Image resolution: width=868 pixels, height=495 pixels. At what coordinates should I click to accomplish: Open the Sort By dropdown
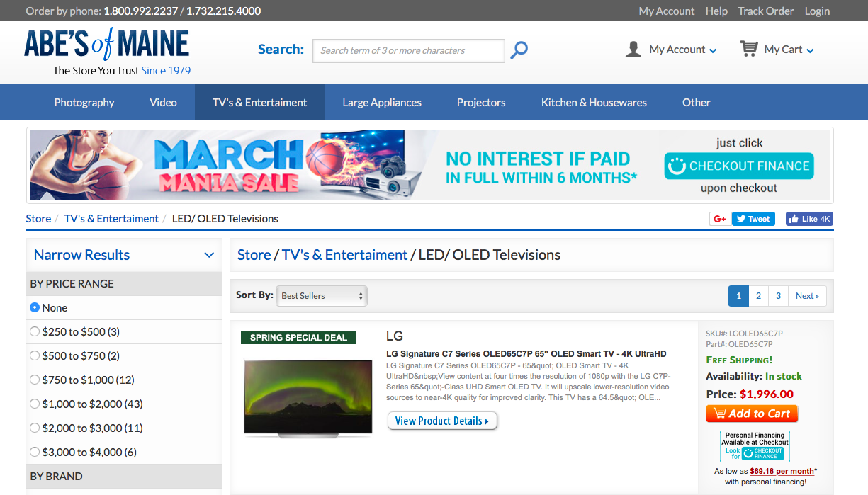pyautogui.click(x=322, y=296)
